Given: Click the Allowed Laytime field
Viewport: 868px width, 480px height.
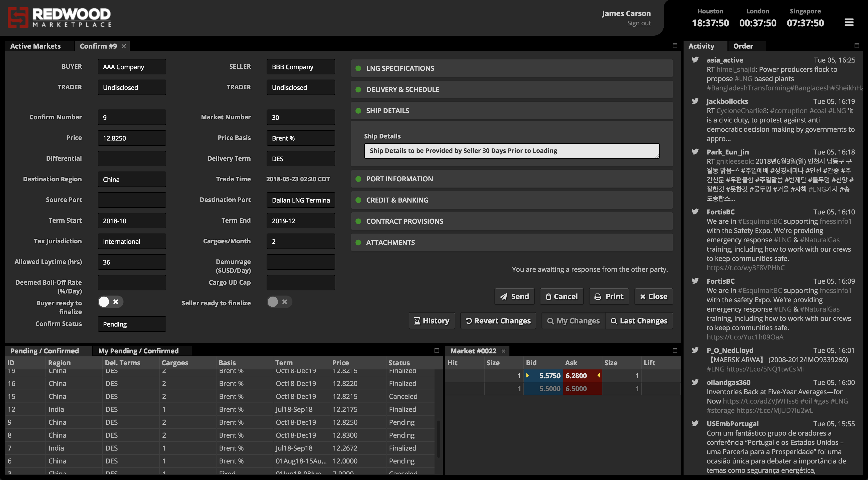Looking at the screenshot, I should [132, 262].
